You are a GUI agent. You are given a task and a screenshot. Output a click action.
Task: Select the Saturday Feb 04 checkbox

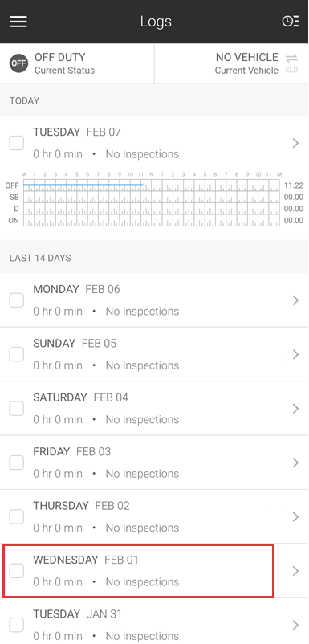tap(16, 408)
